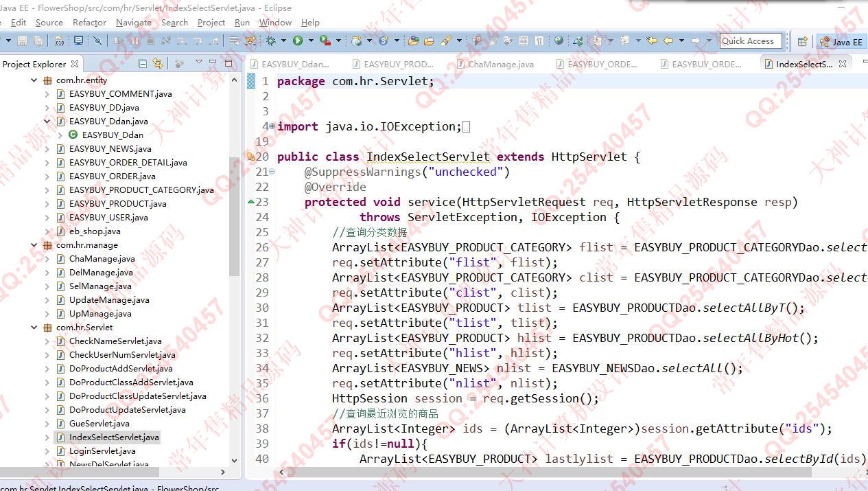Launch Debug with the bug icon
Viewport: 868px width, 491px height.
coord(270,41)
